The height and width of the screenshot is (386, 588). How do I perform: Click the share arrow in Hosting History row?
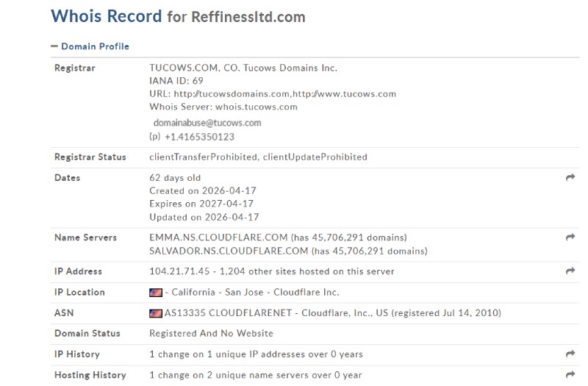tap(570, 374)
